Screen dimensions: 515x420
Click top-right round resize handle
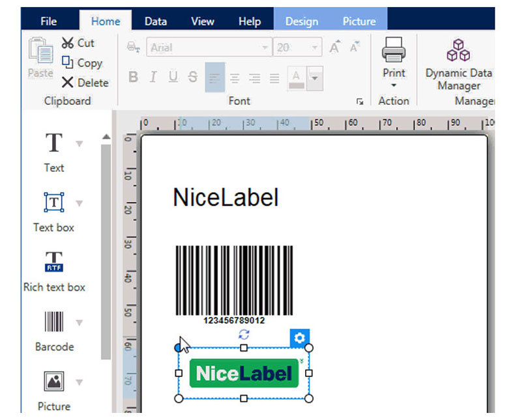(x=309, y=348)
